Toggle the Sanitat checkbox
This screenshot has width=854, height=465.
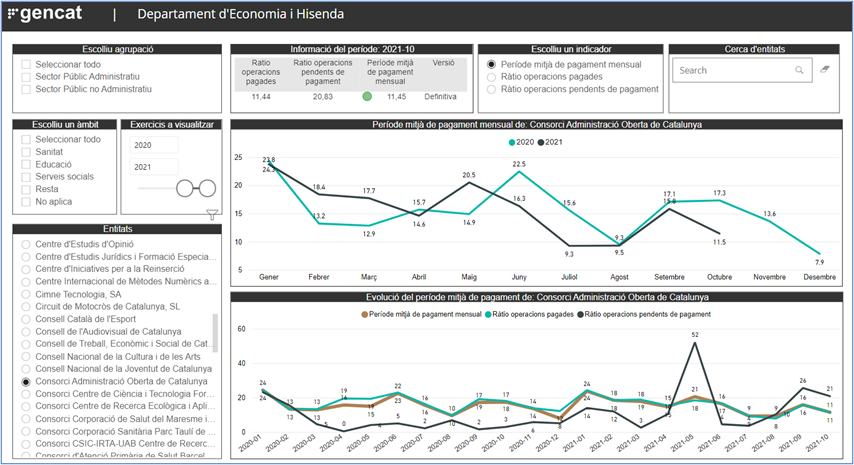coord(26,152)
